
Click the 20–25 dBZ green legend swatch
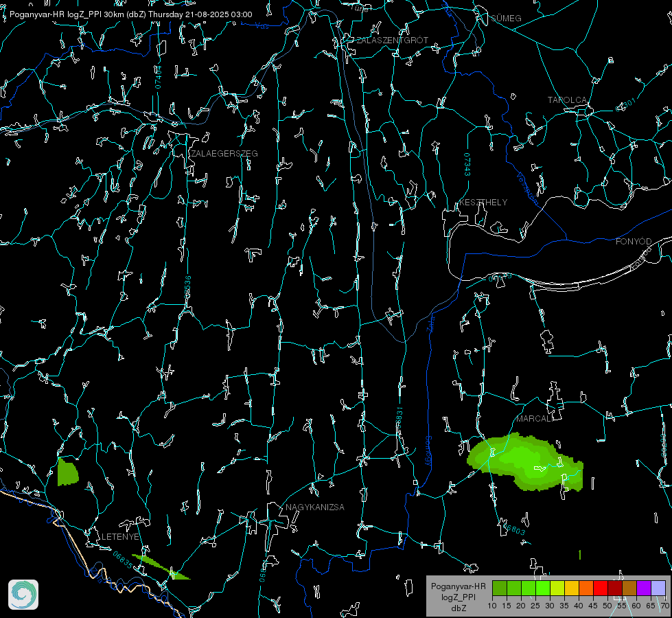pyautogui.click(x=529, y=588)
